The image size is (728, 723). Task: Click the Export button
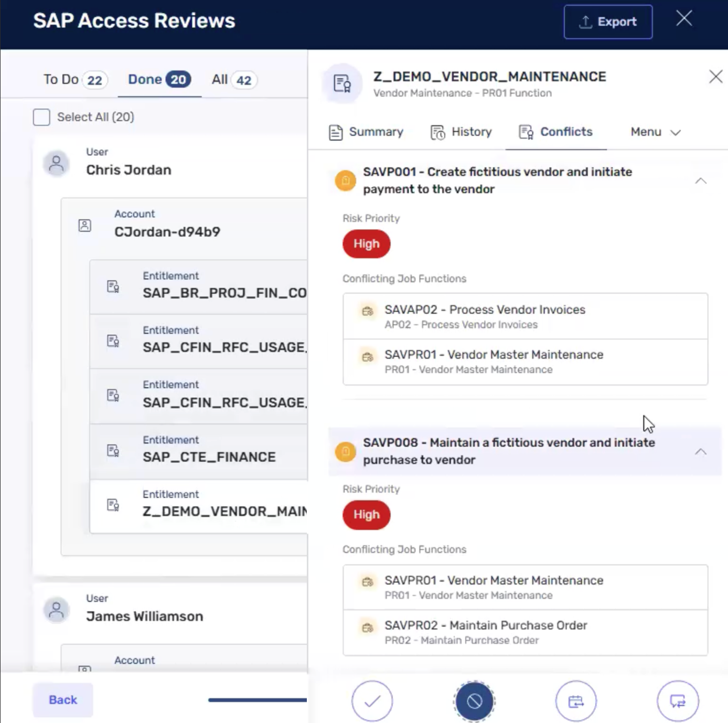608,22
